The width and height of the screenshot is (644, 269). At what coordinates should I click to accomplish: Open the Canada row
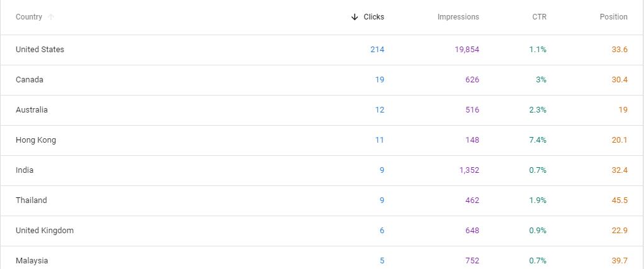322,80
